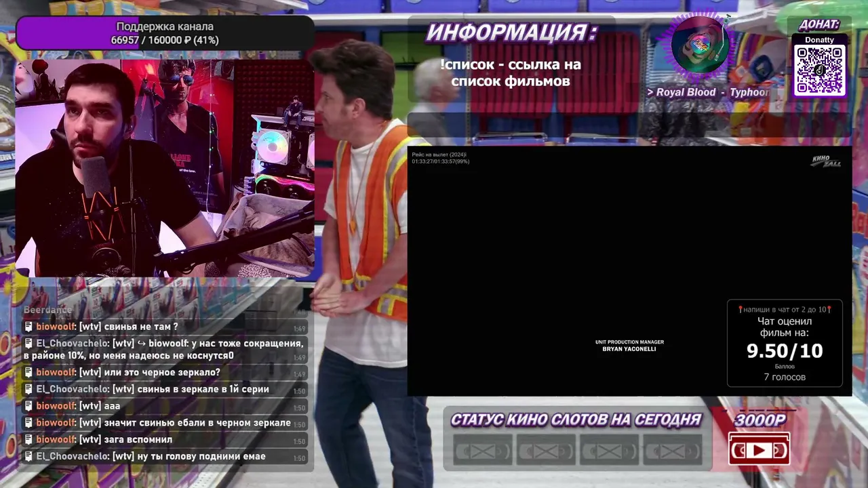868x488 pixels.
Task: Click the "66957 / 160000 ₽ (41%)" goal amount
Action: (x=165, y=40)
